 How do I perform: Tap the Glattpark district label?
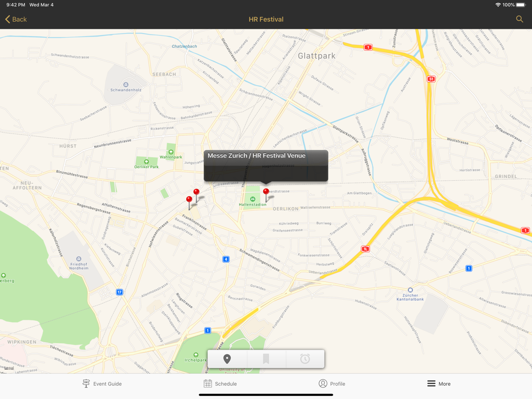click(317, 56)
